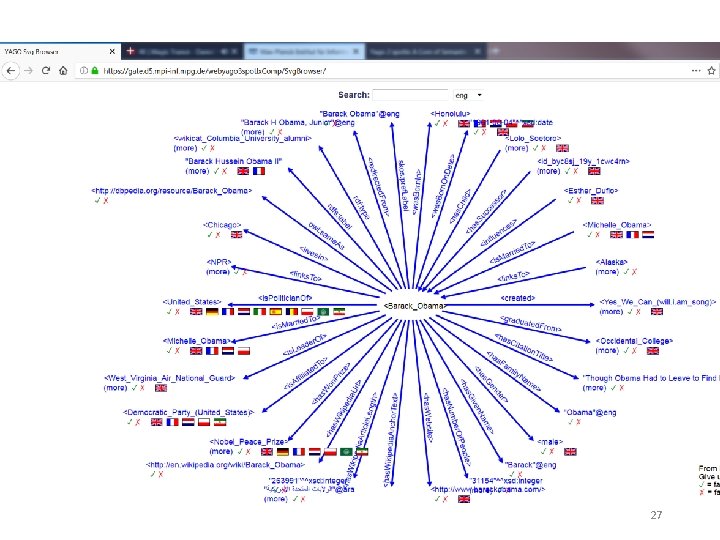Image resolution: width=720 pixels, height=540 pixels.
Task: Reload the YAGO browser page
Action: [x=46, y=71]
